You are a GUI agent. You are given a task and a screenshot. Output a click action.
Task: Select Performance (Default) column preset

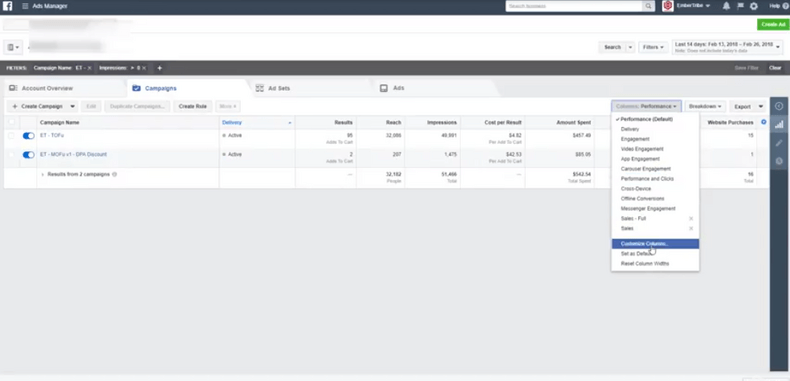click(655, 119)
